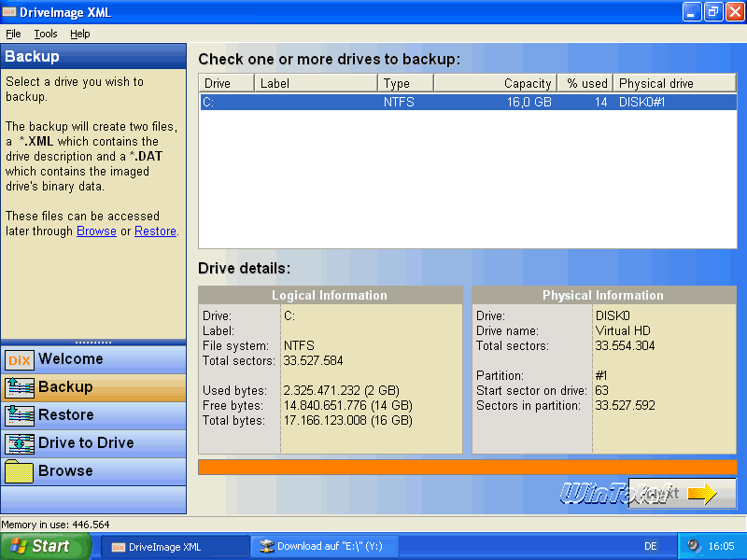Open the File menu
Image resolution: width=747 pixels, height=560 pixels.
(13, 34)
